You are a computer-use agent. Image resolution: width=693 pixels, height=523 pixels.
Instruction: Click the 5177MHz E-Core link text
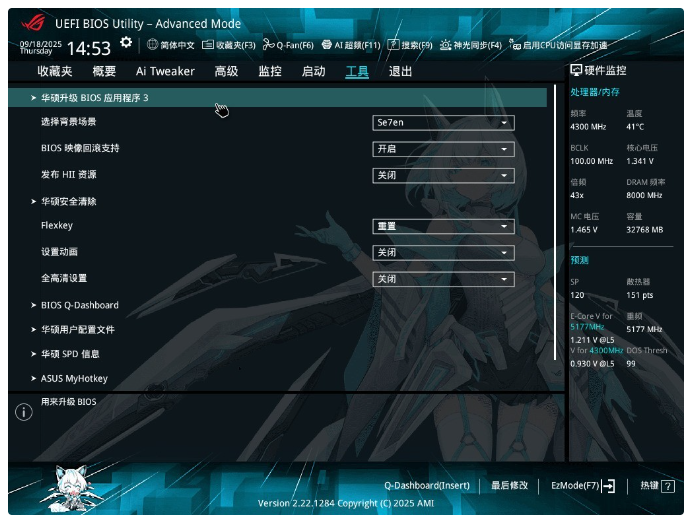pos(587,327)
